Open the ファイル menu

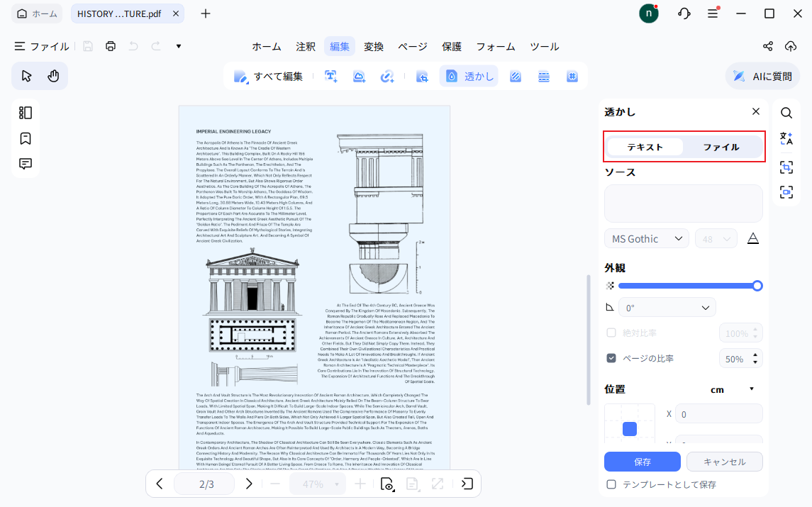(x=41, y=46)
